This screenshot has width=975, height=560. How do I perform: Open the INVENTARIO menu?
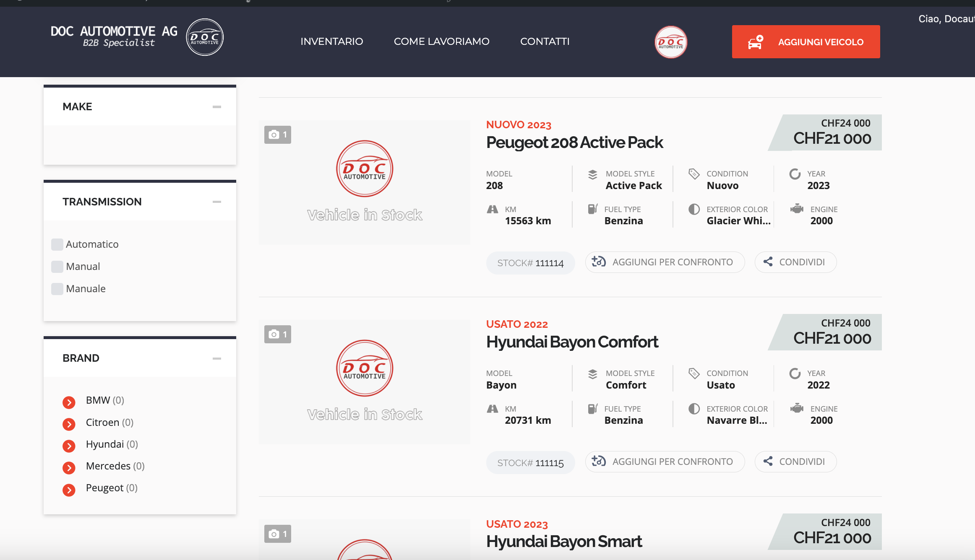(x=331, y=41)
